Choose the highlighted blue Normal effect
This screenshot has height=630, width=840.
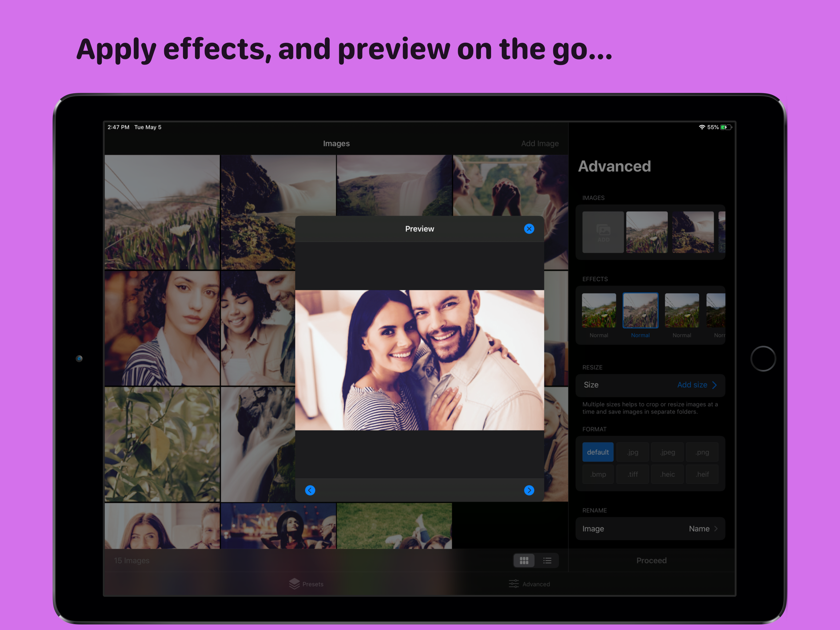click(x=640, y=310)
